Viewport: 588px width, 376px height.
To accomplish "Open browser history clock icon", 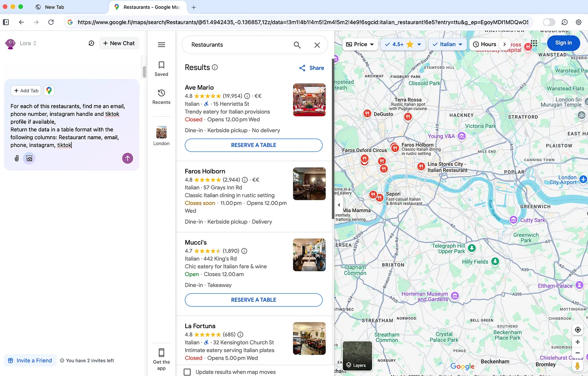I will (564, 22).
